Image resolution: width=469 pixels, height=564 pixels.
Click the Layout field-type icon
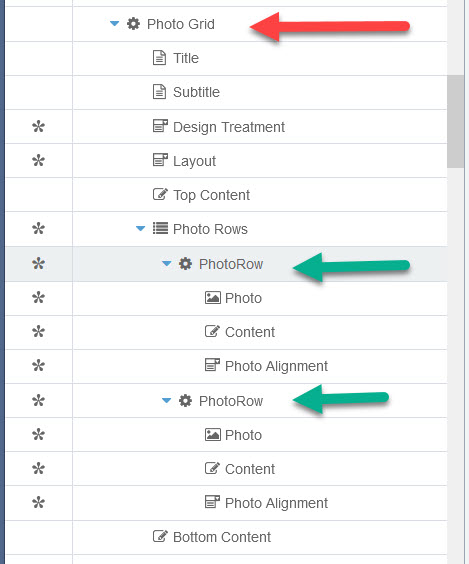tap(160, 160)
